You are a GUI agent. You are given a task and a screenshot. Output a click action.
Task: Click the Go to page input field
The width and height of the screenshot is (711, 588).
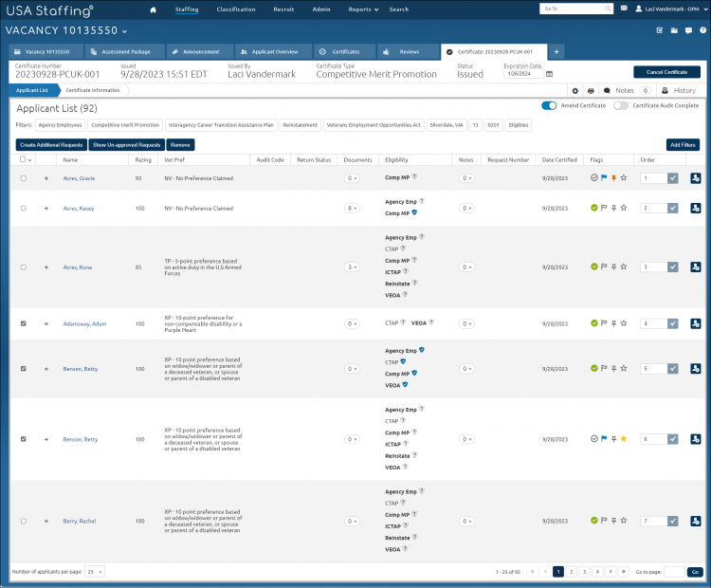click(674, 572)
